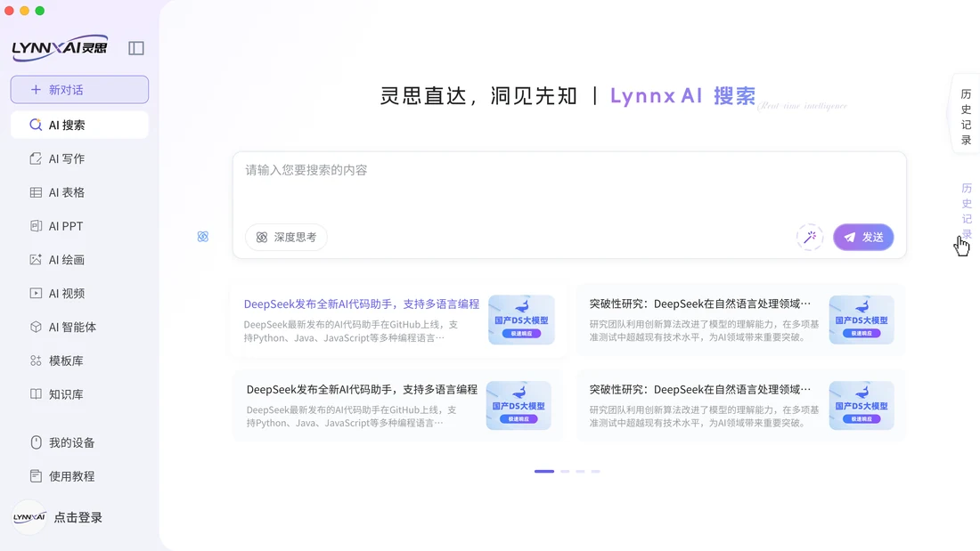Select the 使用教程 document icon
This screenshot has height=551, width=980.
click(36, 476)
